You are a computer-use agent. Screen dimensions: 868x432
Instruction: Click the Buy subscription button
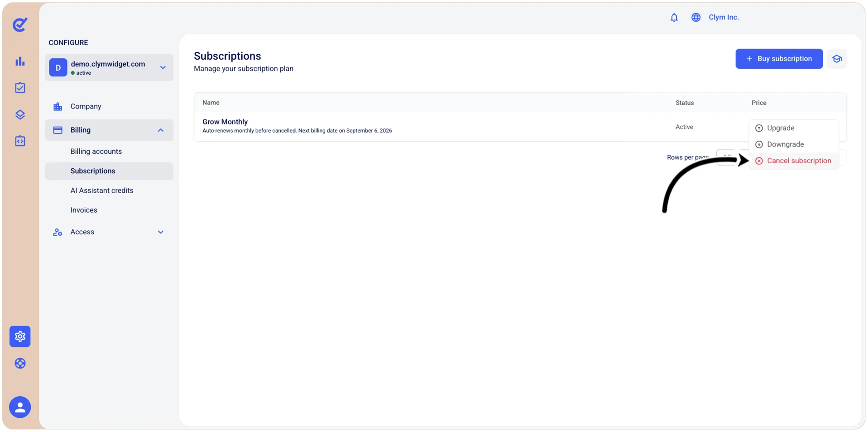(779, 59)
